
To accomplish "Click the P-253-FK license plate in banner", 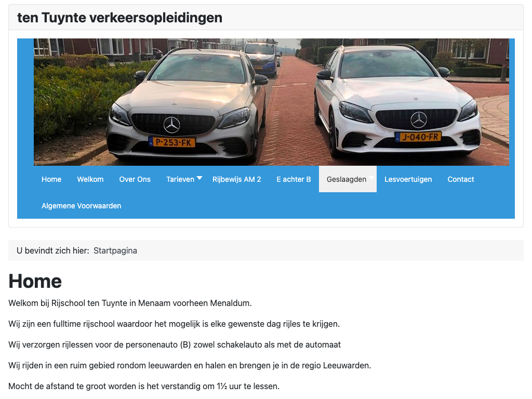I will tap(172, 142).
